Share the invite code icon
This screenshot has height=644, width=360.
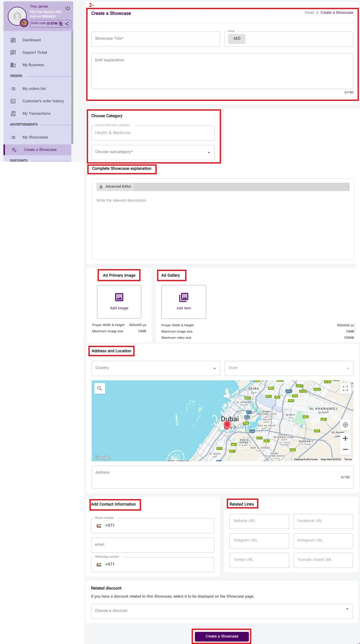[x=67, y=24]
